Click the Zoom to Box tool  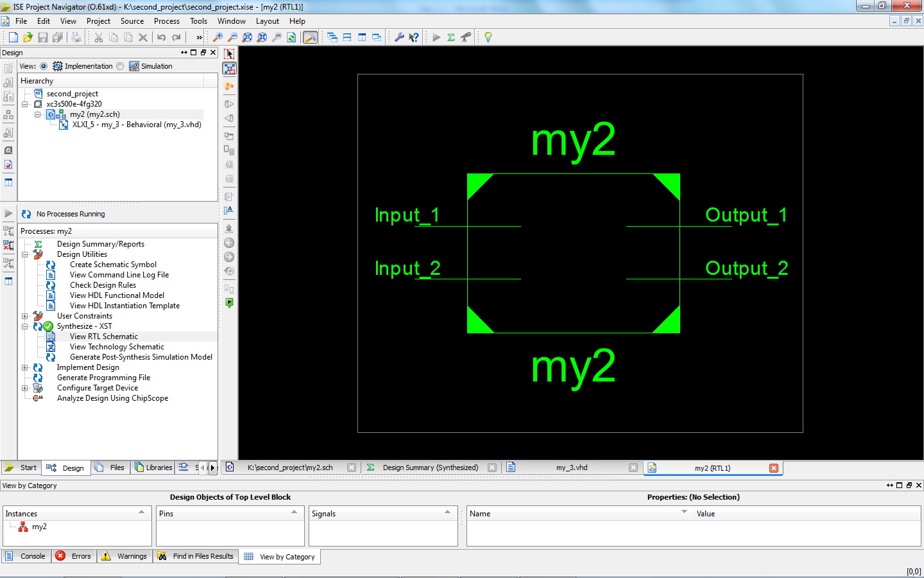229,69
